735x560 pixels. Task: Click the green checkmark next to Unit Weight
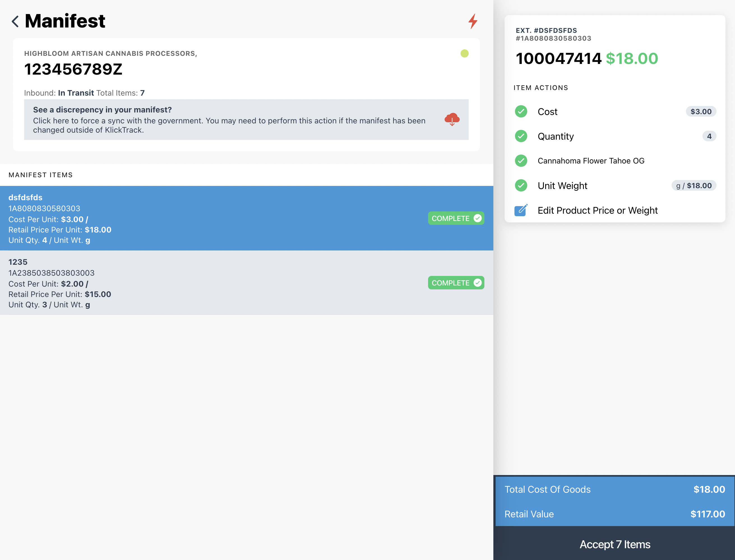(521, 186)
